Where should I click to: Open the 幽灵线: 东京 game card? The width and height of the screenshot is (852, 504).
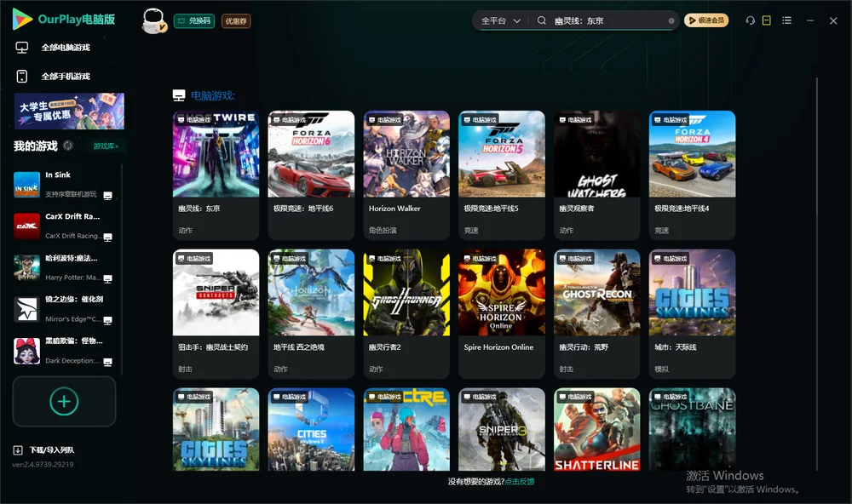(216, 175)
